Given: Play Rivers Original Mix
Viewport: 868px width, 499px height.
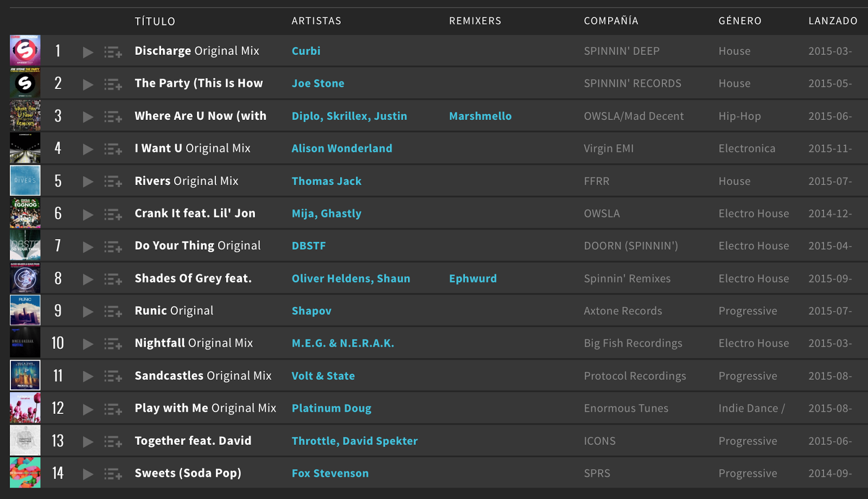Looking at the screenshot, I should click(87, 181).
